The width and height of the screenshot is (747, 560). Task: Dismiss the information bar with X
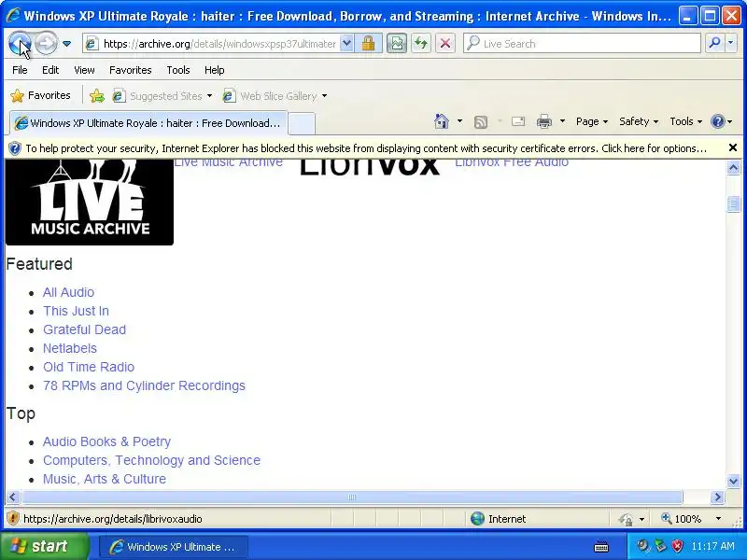point(733,147)
